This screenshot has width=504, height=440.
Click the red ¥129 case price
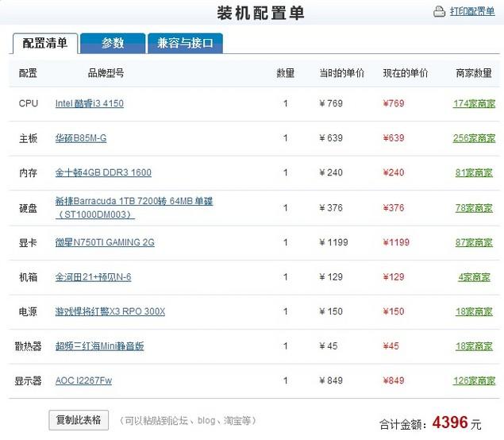point(394,277)
